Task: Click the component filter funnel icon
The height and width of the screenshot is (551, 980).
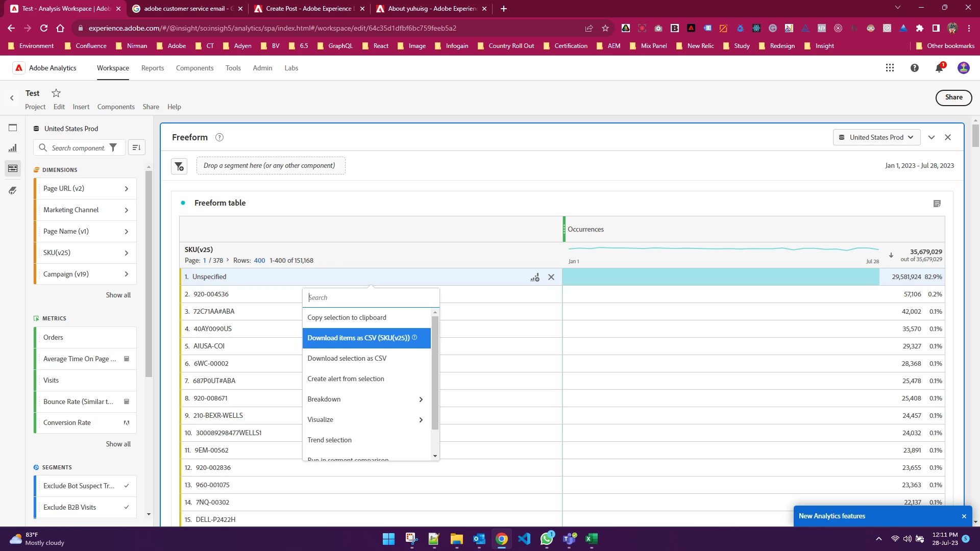Action: click(x=113, y=148)
